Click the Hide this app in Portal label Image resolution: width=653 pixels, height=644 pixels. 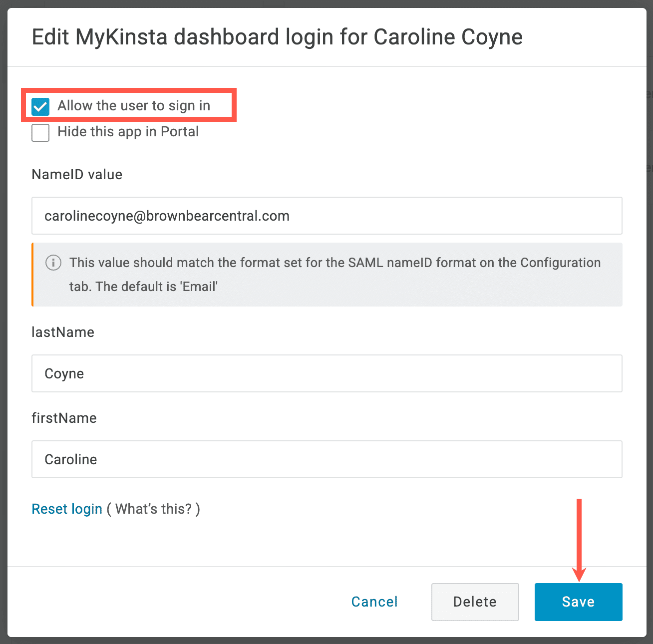tap(128, 132)
